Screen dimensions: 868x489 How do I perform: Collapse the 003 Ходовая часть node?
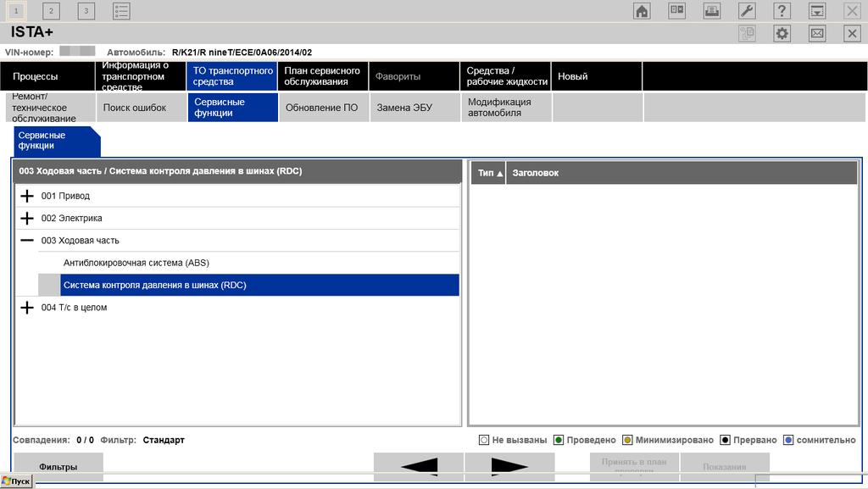point(27,241)
